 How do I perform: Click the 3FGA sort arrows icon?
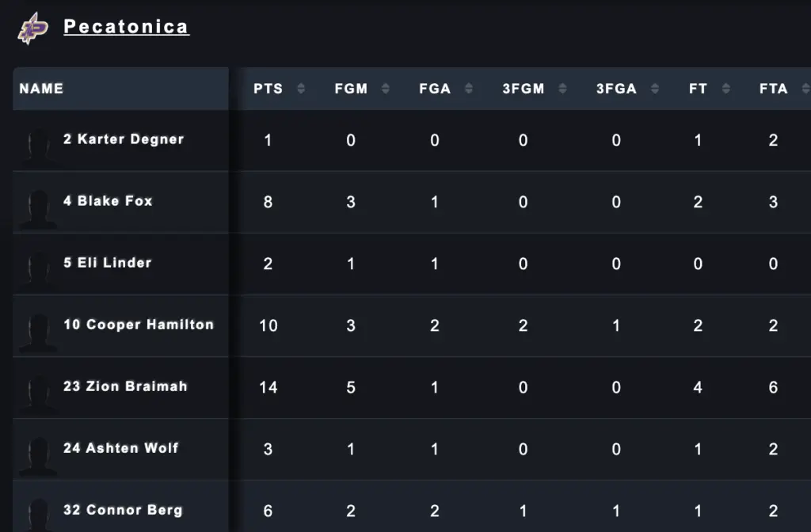655,89
